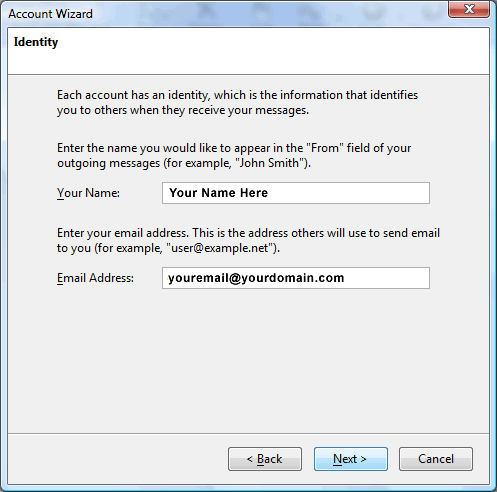Image resolution: width=497 pixels, height=492 pixels.
Task: Cancel the Account Wizard
Action: click(436, 459)
